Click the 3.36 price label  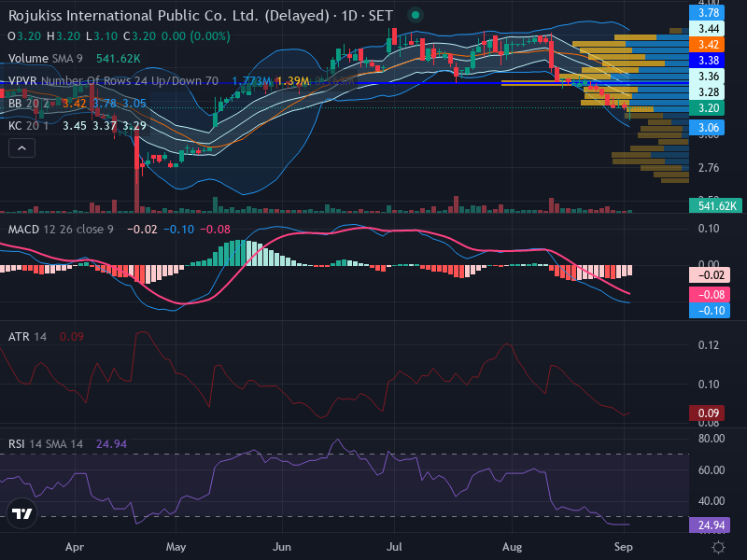[707, 77]
